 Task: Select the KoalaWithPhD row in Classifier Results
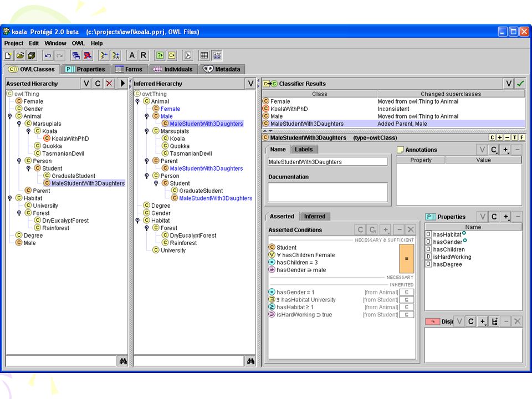[x=393, y=109]
